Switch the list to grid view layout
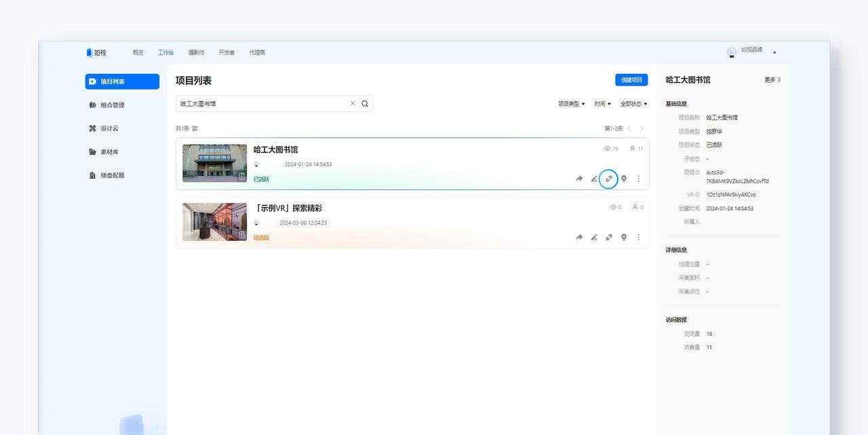This screenshot has width=868, height=435. click(x=195, y=128)
